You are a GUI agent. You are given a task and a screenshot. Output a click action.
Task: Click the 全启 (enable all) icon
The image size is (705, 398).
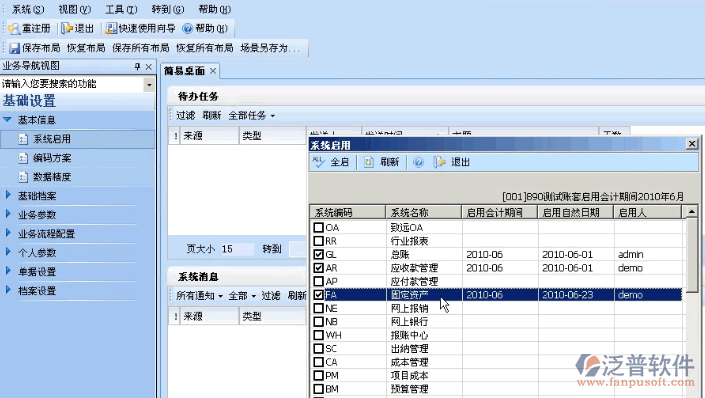[318, 162]
